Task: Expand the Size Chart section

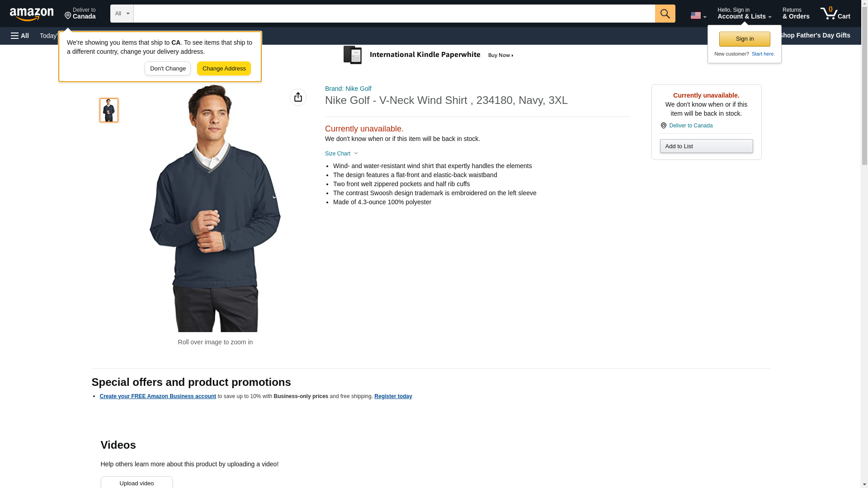Action: pos(341,154)
